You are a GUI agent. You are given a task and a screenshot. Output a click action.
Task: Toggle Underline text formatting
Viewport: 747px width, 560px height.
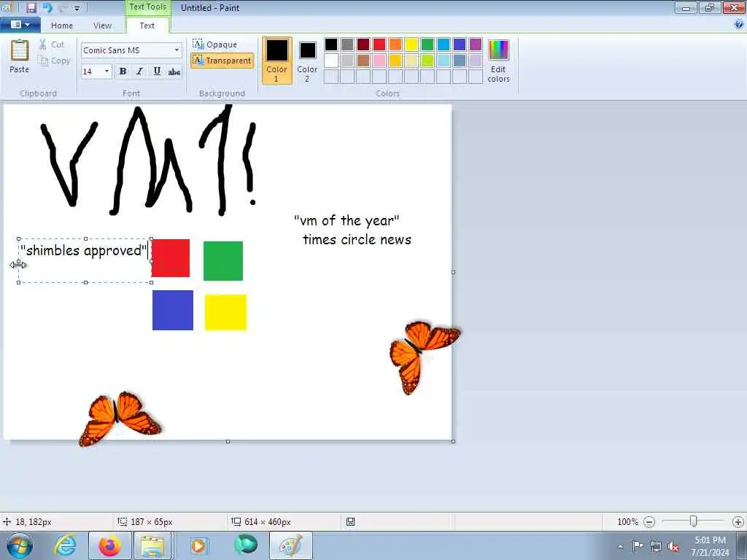coord(157,71)
